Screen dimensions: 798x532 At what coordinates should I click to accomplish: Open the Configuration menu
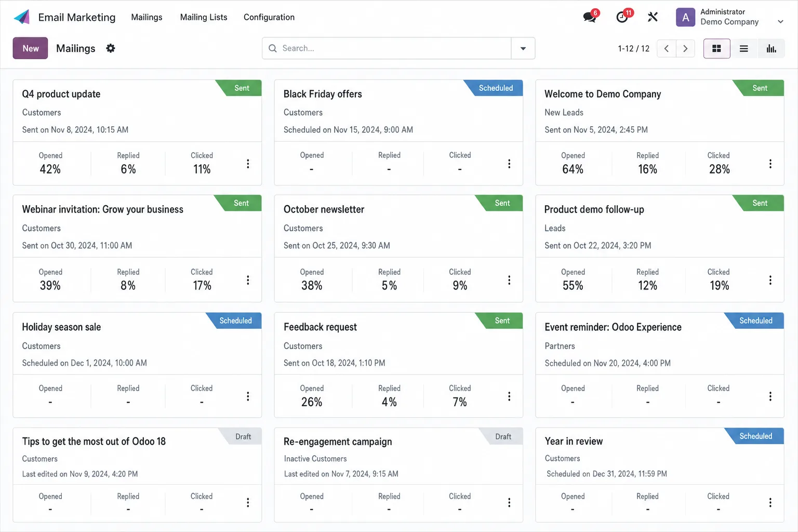[269, 17]
